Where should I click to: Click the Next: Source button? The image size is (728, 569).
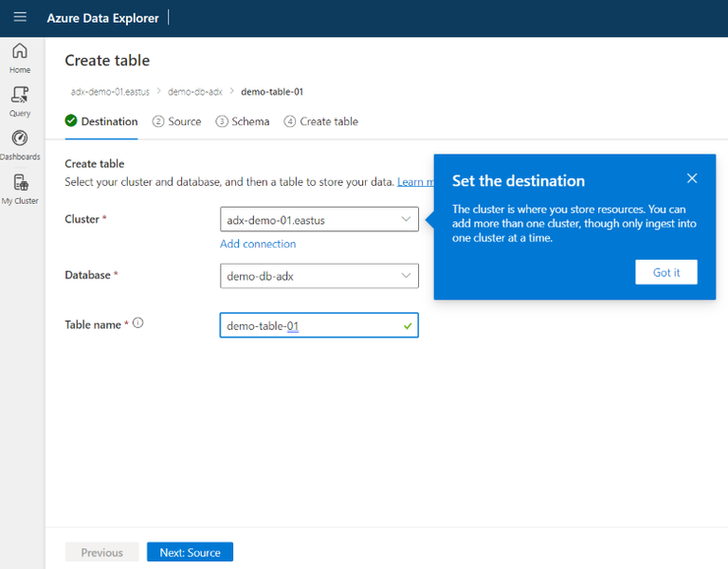(x=190, y=552)
